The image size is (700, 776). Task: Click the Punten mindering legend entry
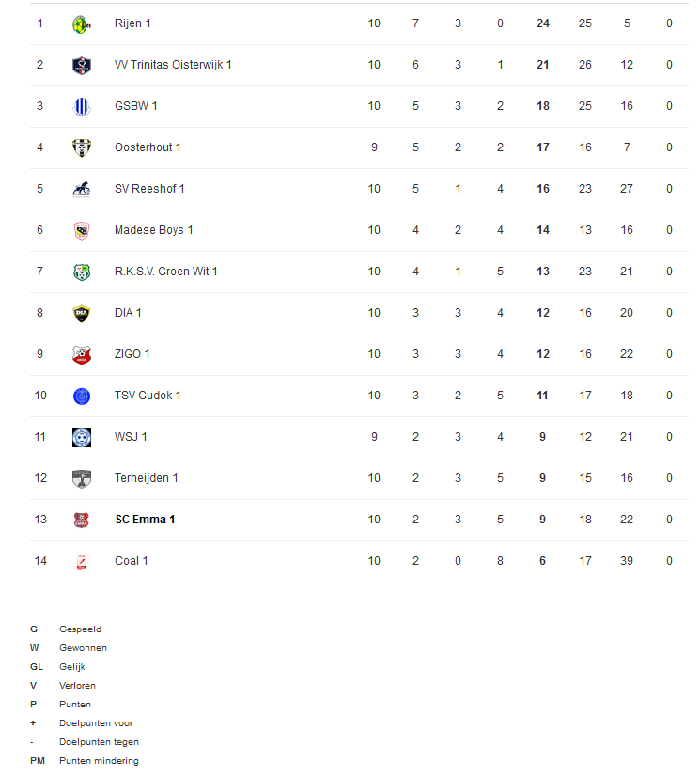pos(99,761)
